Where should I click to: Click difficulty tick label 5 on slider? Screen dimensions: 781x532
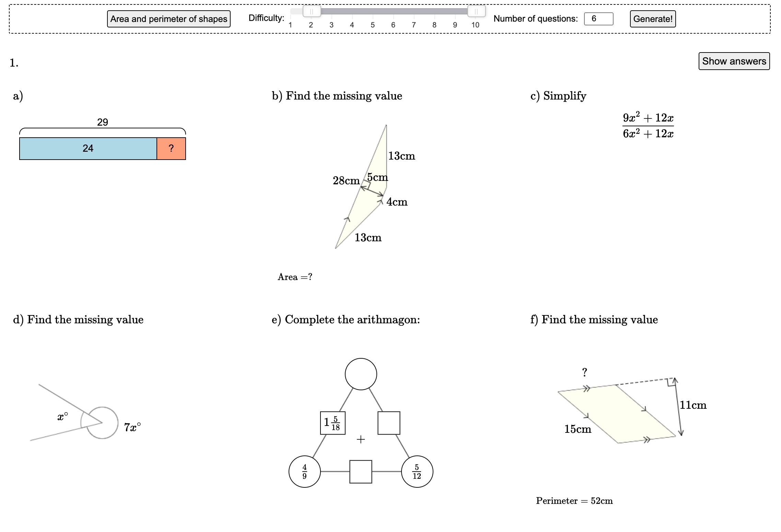coord(372,25)
